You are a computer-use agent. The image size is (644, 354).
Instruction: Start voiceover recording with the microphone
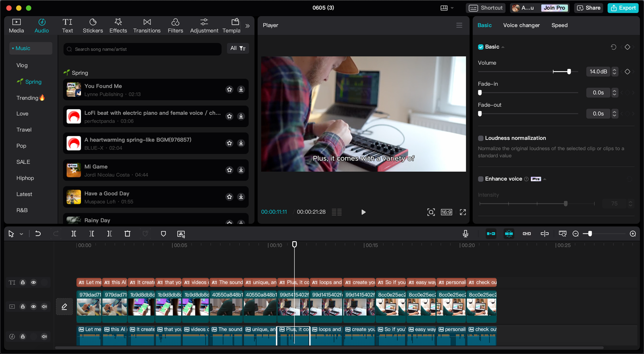click(465, 234)
